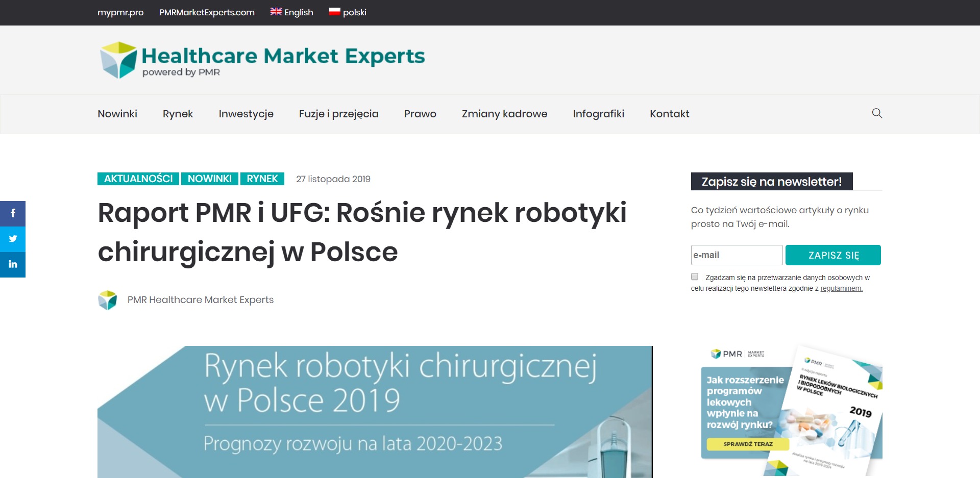Share article on LinkedIn
The height and width of the screenshot is (478, 980).
click(13, 264)
